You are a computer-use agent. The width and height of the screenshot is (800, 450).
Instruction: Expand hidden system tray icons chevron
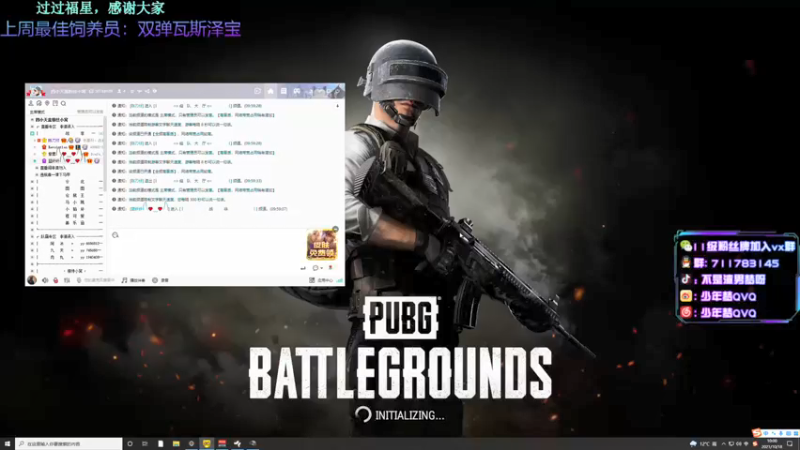[723, 444]
